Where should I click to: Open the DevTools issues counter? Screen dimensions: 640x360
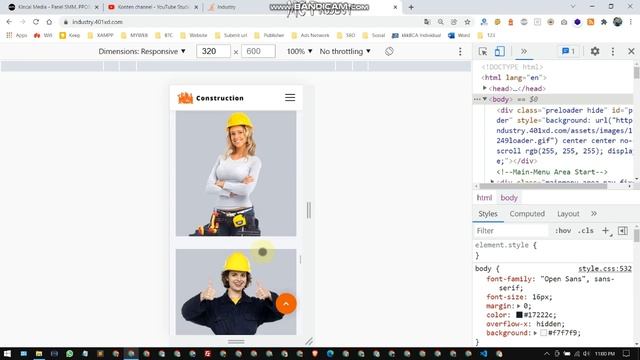tap(569, 51)
